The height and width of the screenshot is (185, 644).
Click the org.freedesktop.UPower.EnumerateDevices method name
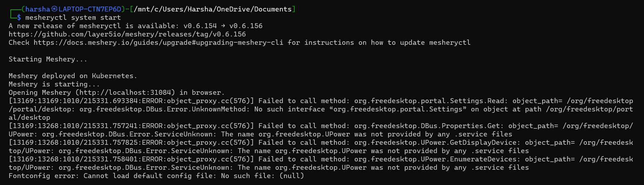point(435,159)
